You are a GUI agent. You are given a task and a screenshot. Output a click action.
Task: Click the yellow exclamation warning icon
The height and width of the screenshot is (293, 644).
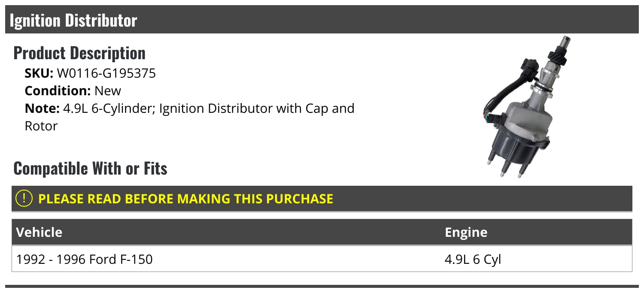pyautogui.click(x=24, y=198)
